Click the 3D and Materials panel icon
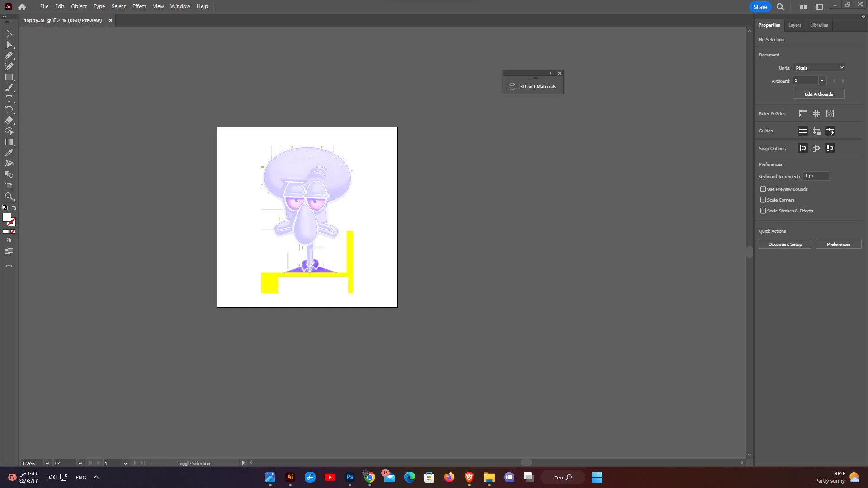This screenshot has height=488, width=868. coord(512,87)
